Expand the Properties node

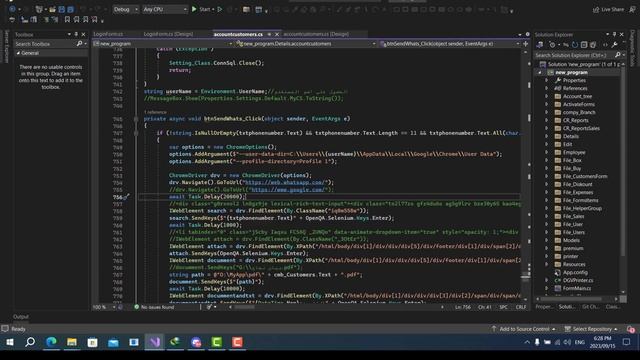547,80
